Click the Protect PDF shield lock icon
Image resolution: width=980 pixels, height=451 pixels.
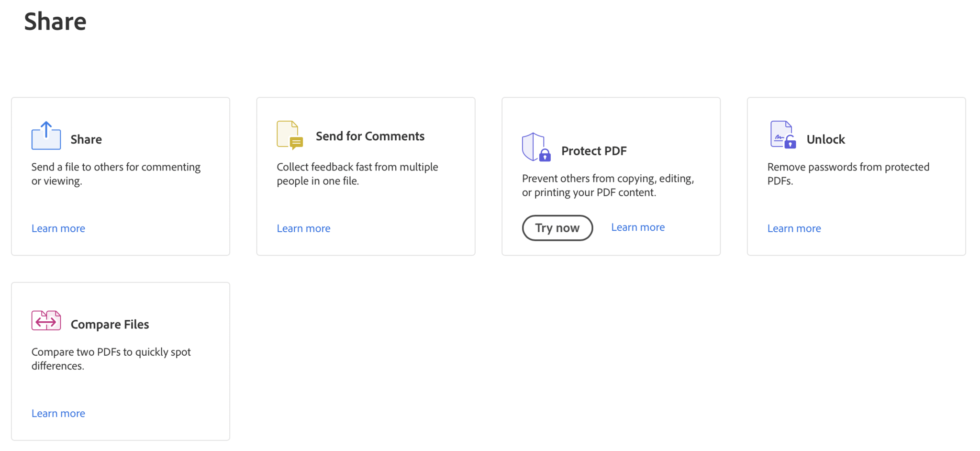pos(536,147)
